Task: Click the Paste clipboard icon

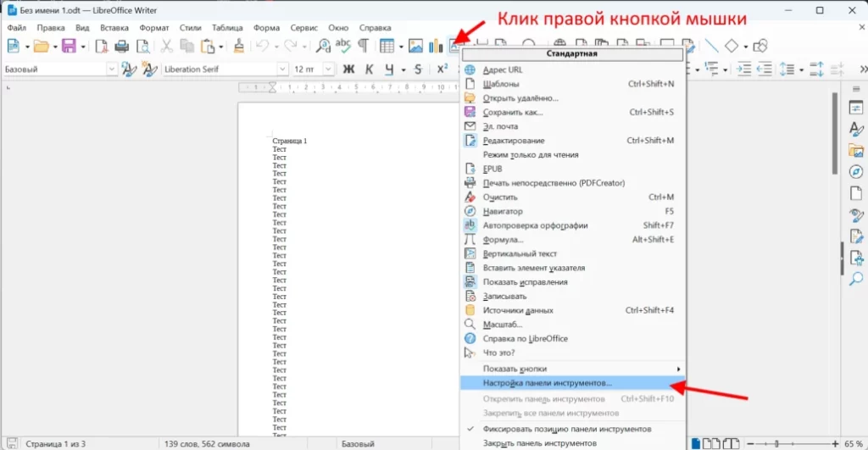Action: pos(208,46)
